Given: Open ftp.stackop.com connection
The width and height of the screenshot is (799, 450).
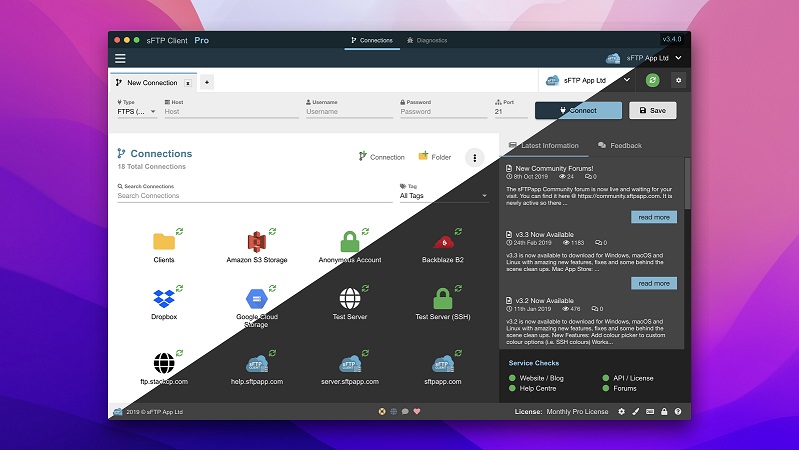Looking at the screenshot, I should click(164, 368).
